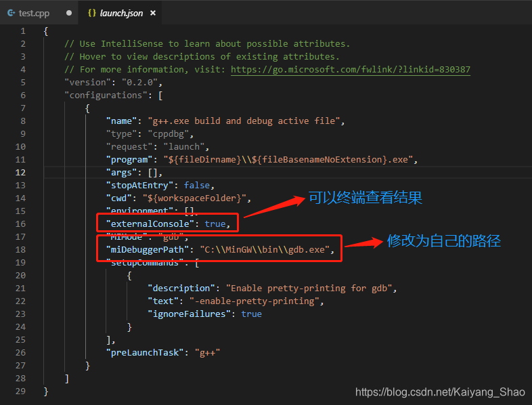Click the "Hover to view descriptions" comment line
This screenshot has height=405, width=532.
(202, 57)
